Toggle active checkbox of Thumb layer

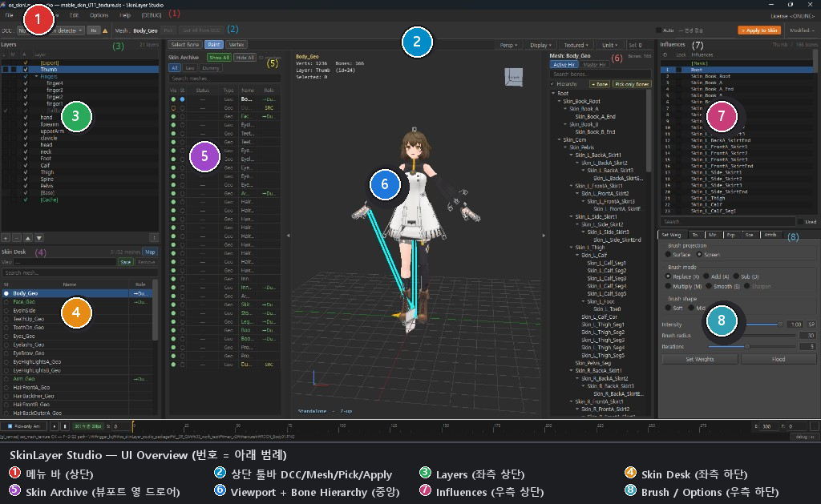tap(25, 69)
